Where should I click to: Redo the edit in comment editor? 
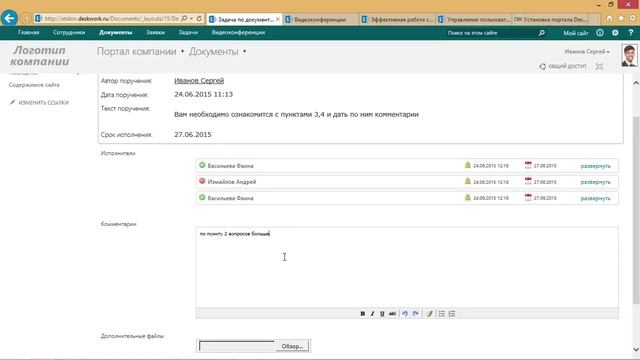(416, 313)
